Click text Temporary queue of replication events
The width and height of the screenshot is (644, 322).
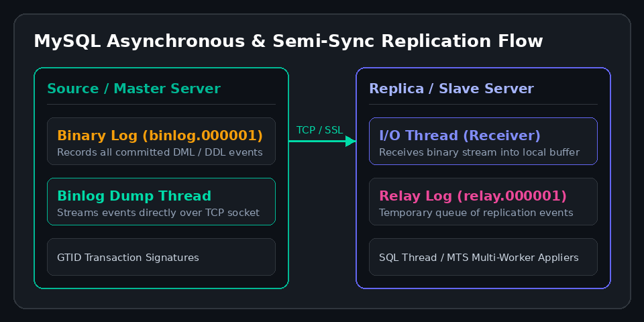(x=476, y=213)
